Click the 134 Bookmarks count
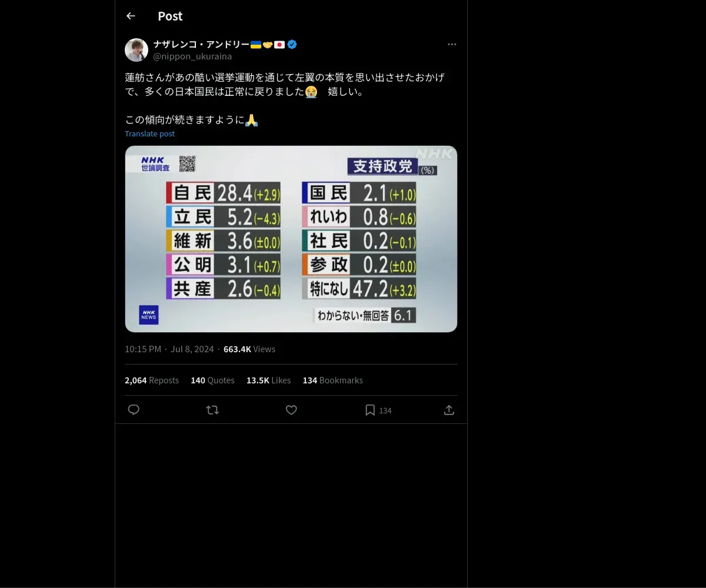This screenshot has height=588, width=706. [x=332, y=380]
